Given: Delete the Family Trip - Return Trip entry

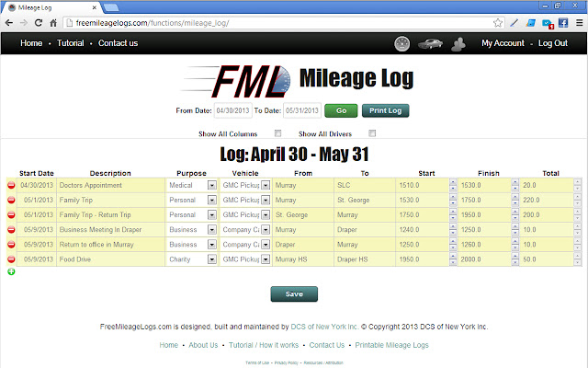Looking at the screenshot, I should click(x=11, y=214).
